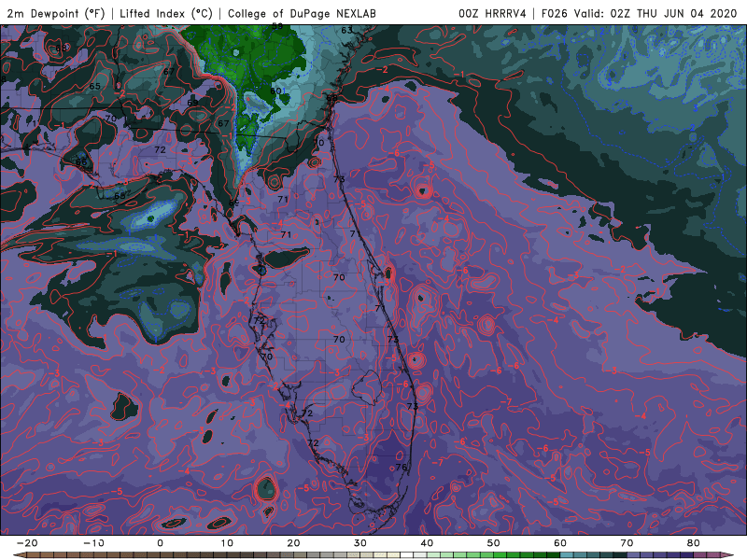Select the "College of DuPage NEXLAB" label
The height and width of the screenshot is (560, 747).
[302, 13]
